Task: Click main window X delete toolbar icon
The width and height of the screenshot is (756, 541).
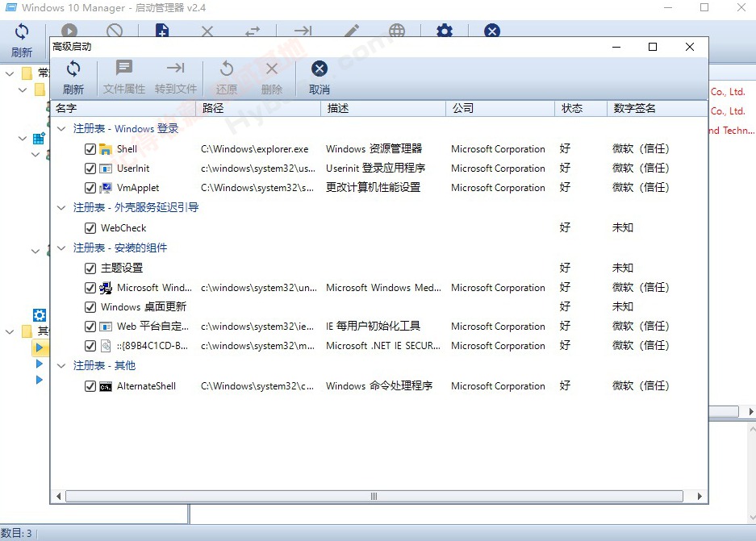Action: 207,31
